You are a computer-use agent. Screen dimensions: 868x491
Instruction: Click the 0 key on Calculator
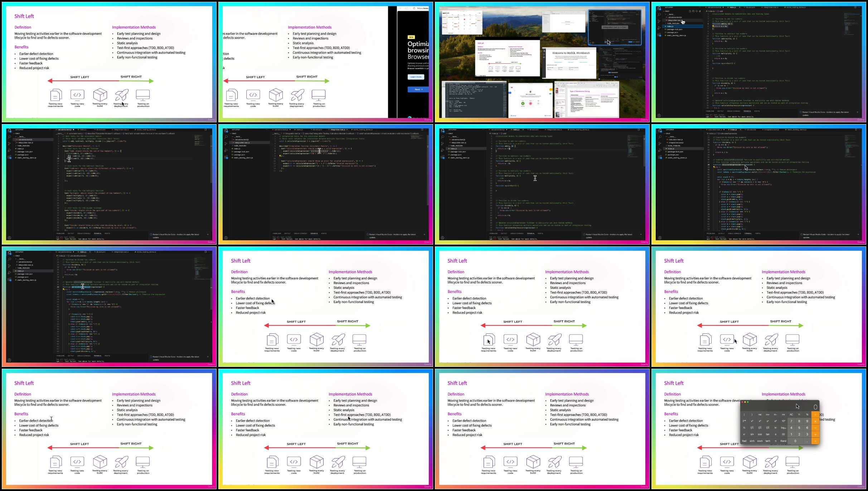pos(795,441)
